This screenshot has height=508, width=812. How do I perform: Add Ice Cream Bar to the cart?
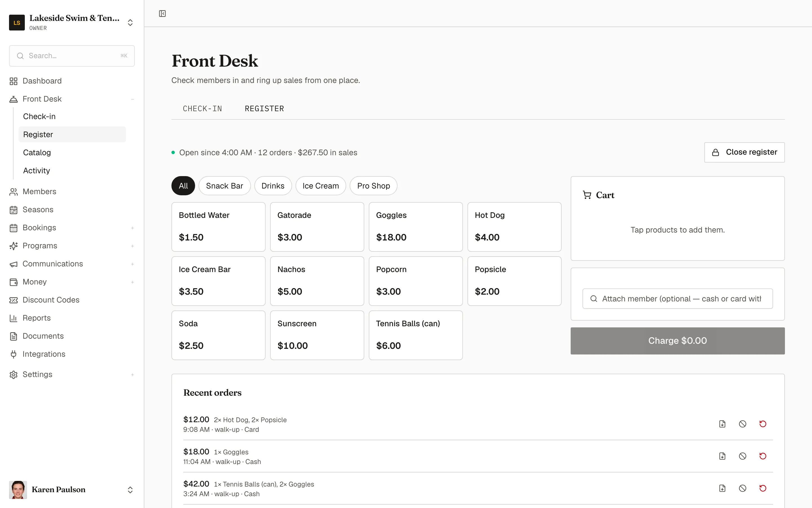pos(219,281)
